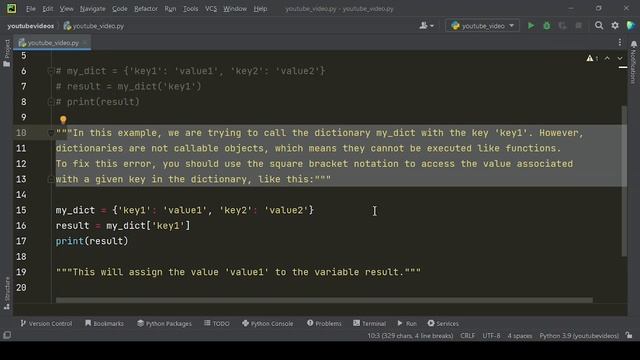Image resolution: width=640 pixels, height=360 pixels.
Task: Click PyCharm application logo icon
Action: [11, 8]
